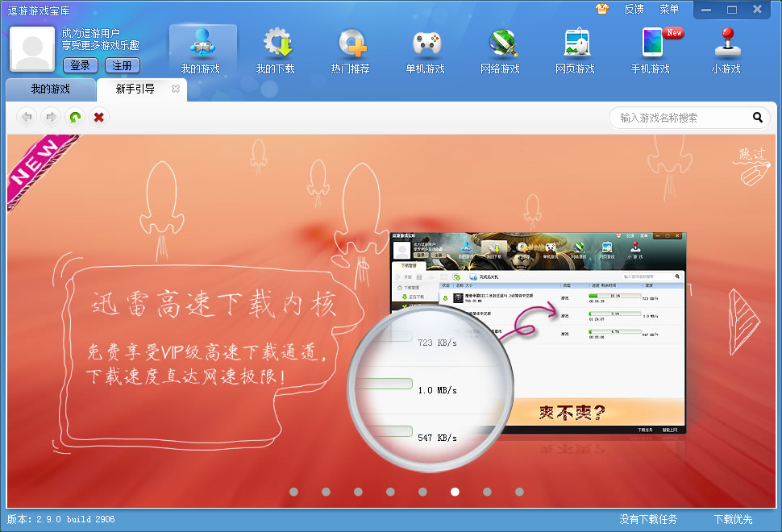Close the 新手引导 tab
Viewport: 782px width, 532px height.
coord(176,89)
